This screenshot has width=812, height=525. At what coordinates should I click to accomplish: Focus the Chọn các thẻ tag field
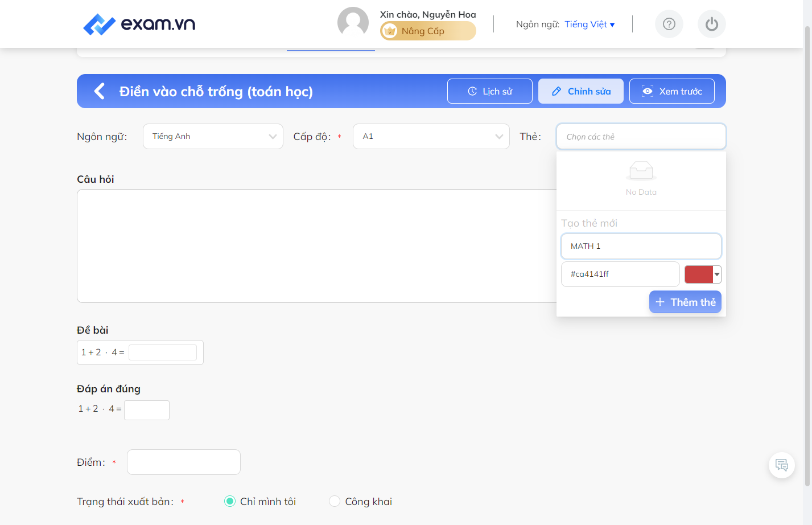click(641, 137)
